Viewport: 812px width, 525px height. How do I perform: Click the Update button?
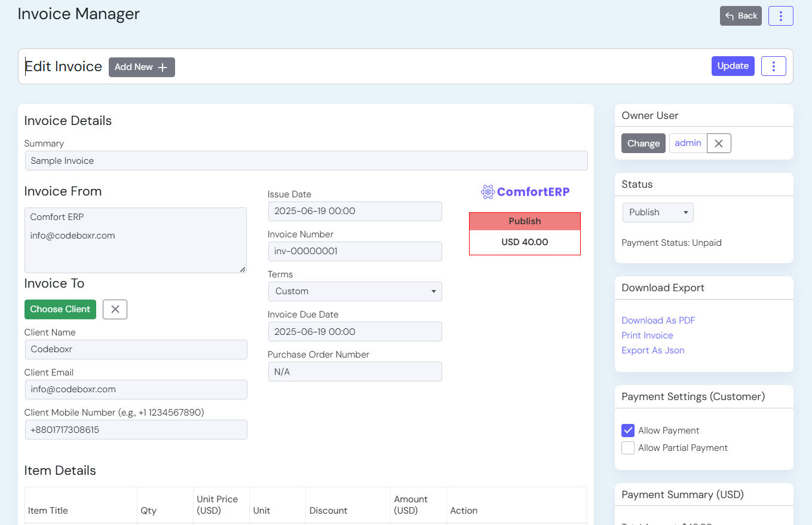tap(733, 66)
